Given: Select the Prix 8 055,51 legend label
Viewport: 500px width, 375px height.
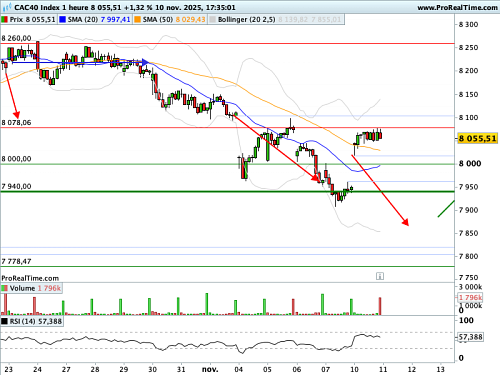Looking at the screenshot, I should point(32,20).
